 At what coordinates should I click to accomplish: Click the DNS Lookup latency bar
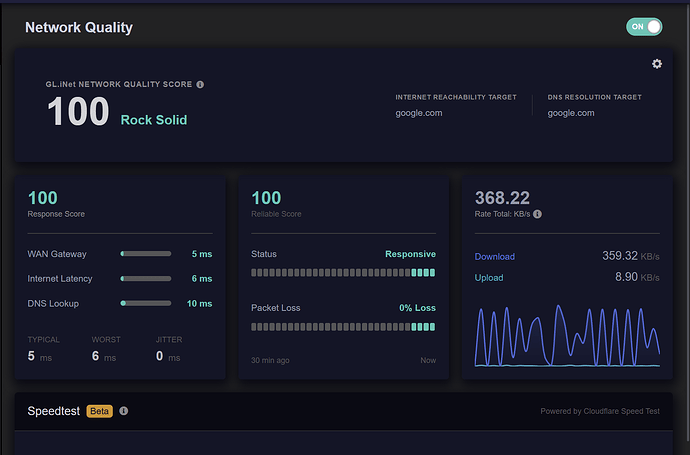point(146,303)
